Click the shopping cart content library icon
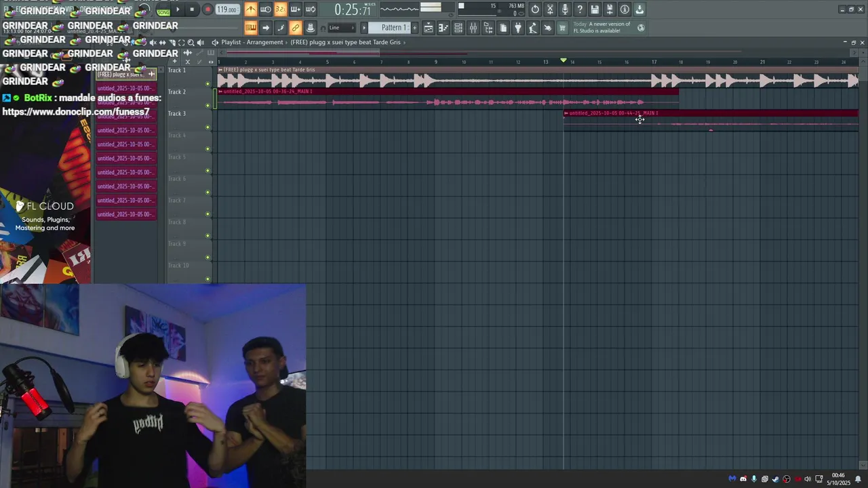Image resolution: width=868 pixels, height=488 pixels. tap(562, 28)
